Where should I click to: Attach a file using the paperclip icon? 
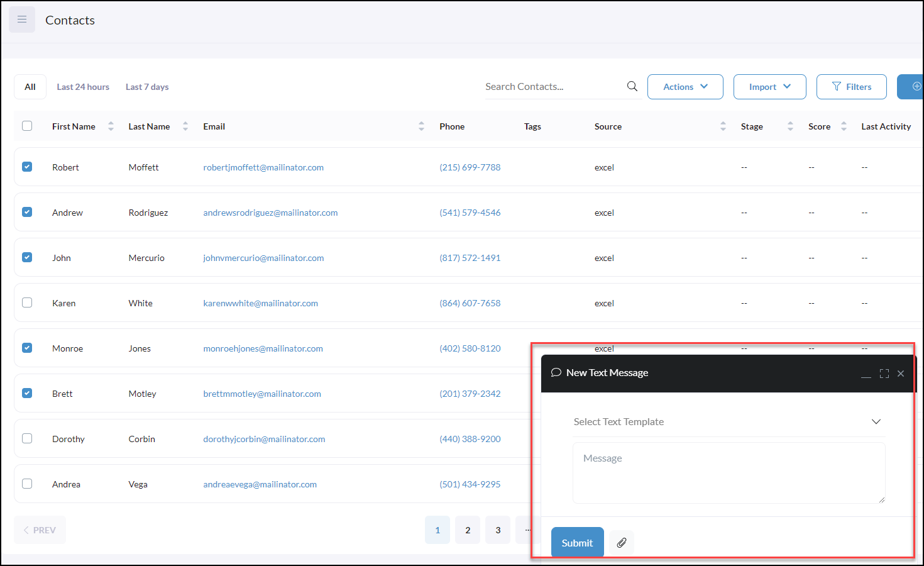point(621,542)
